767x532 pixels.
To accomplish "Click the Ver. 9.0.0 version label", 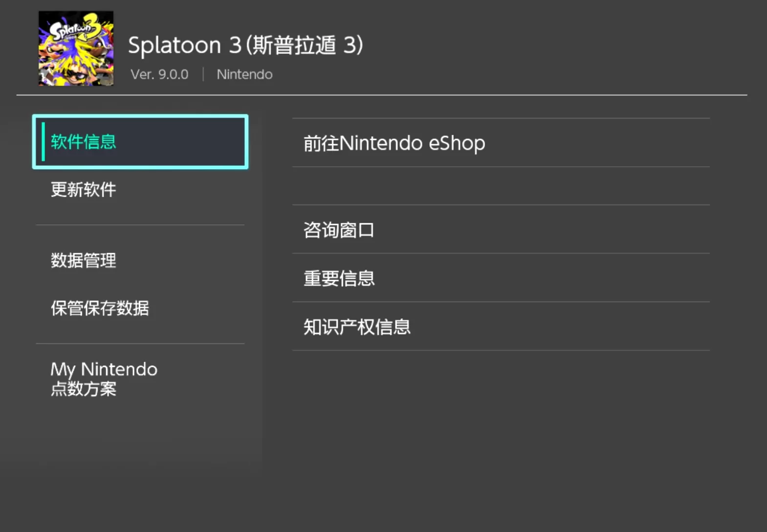I will 159,74.
